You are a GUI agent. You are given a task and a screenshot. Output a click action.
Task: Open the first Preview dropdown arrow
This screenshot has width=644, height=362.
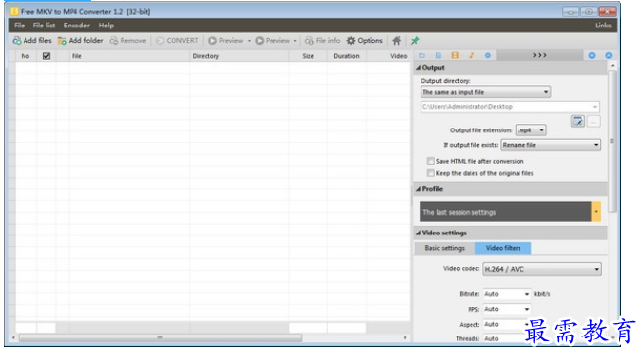(249, 41)
